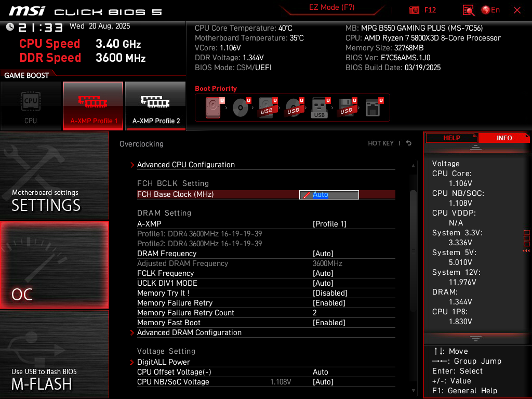Screen dimensions: 532x399
Task: Open DigitALL Power settings
Action: [x=164, y=362]
